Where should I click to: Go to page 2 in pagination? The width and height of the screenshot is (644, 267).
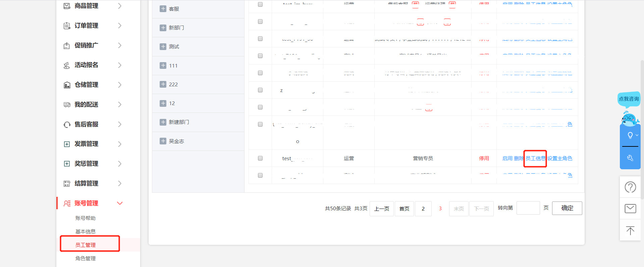423,209
